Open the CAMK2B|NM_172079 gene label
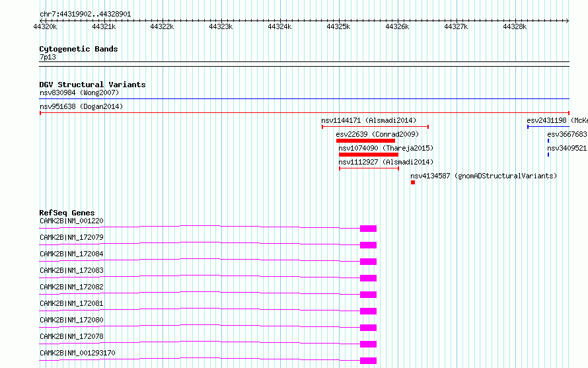The image size is (588, 368). pos(71,237)
